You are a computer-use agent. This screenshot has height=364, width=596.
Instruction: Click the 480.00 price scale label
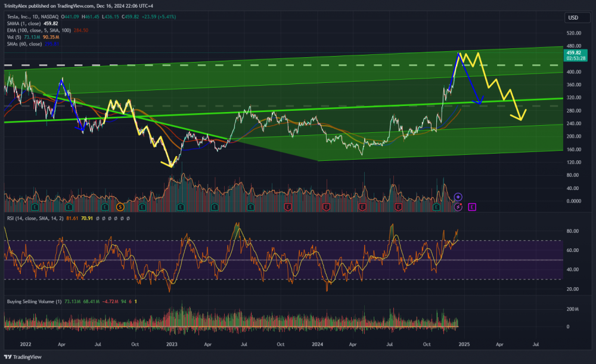click(x=573, y=46)
